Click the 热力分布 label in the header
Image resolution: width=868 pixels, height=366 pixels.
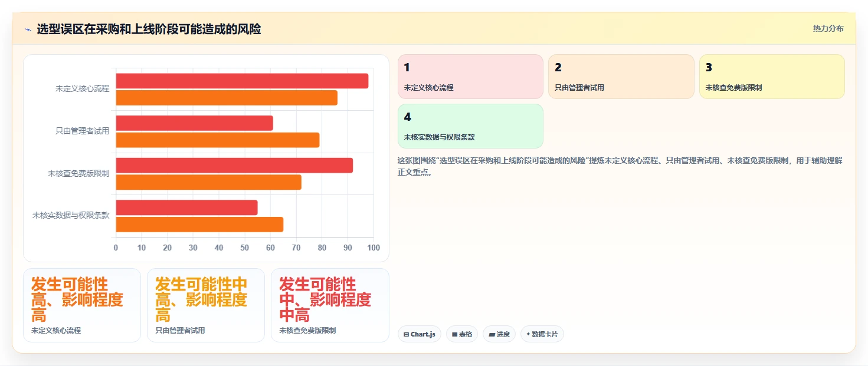pyautogui.click(x=828, y=28)
